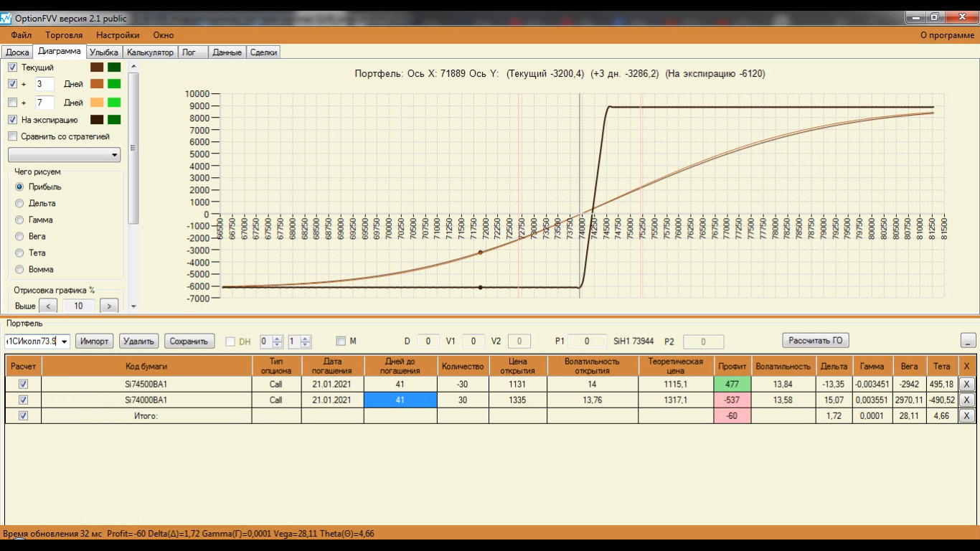Click the X button in Итого row
This screenshot has width=980, height=551.
(966, 415)
